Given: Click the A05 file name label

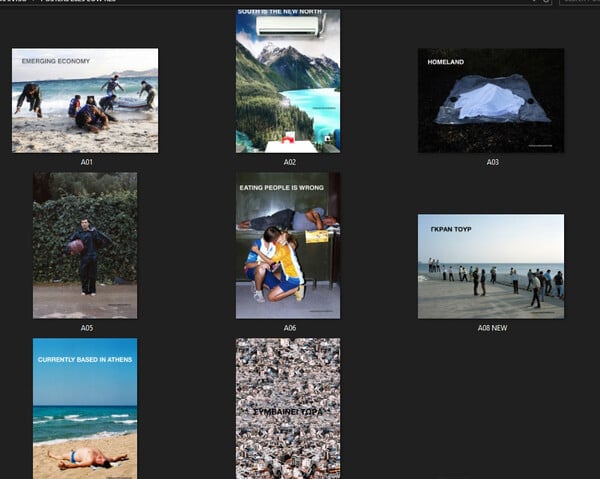Looking at the screenshot, I should tap(85, 328).
